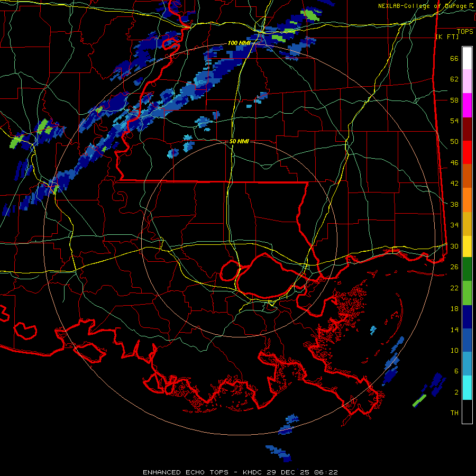
Task: Click the dark orange 42-46 kft swatch
Action: click(467, 176)
